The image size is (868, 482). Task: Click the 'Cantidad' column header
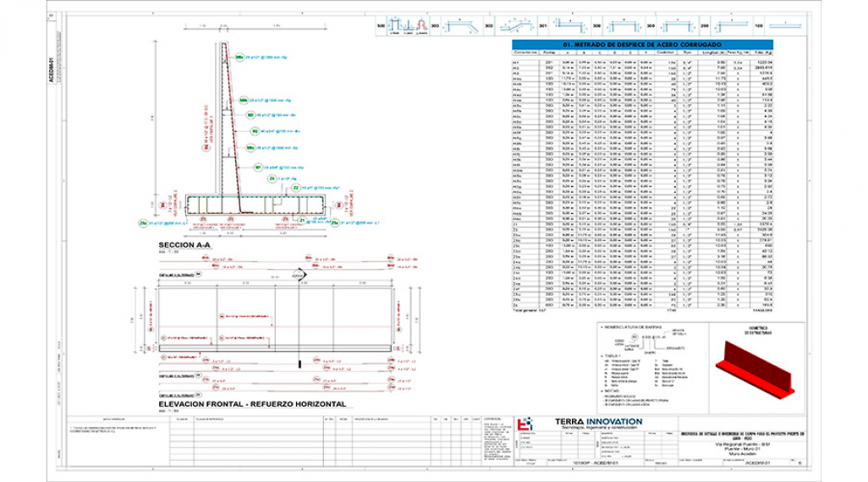coord(665,52)
